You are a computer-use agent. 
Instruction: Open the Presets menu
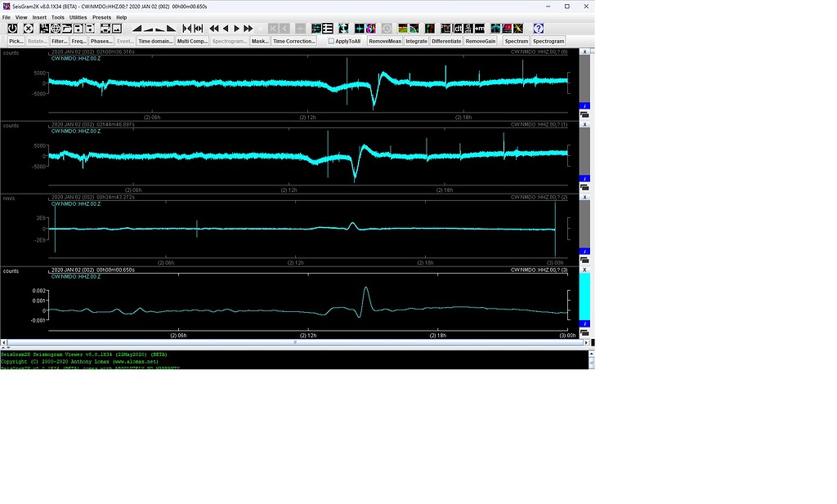pyautogui.click(x=101, y=16)
